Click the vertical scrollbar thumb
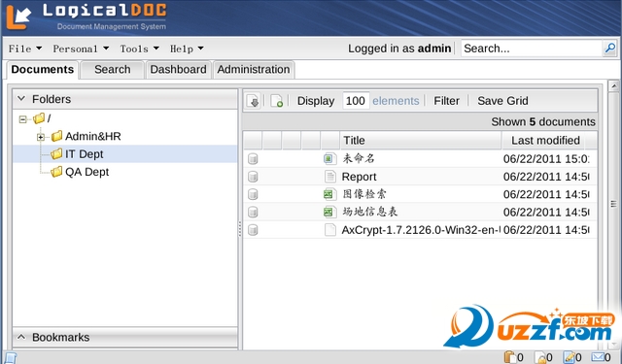The width and height of the screenshot is (622, 364). coord(613,204)
